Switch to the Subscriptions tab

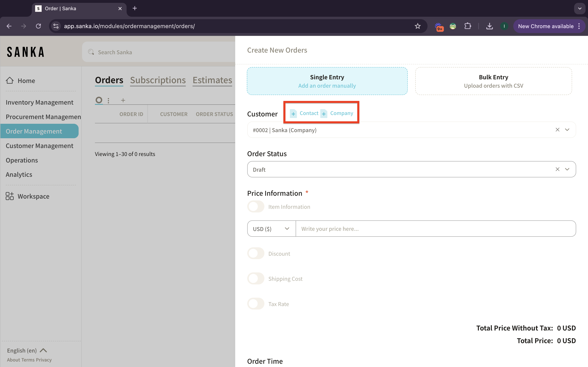(x=158, y=80)
